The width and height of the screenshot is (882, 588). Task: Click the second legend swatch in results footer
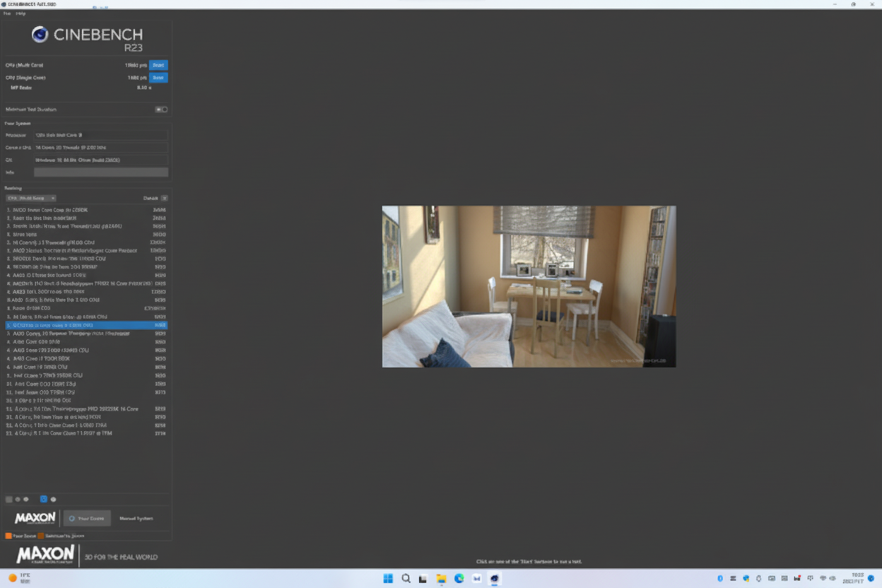coord(40,536)
